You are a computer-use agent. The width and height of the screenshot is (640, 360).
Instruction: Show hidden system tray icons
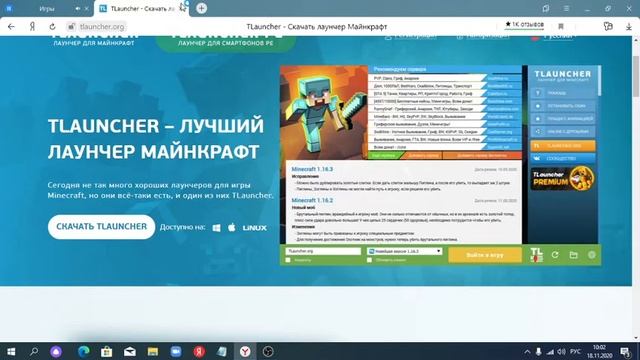click(x=527, y=352)
